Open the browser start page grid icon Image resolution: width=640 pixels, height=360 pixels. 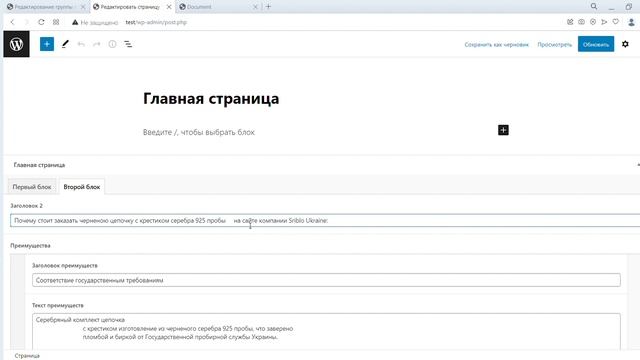click(56, 22)
